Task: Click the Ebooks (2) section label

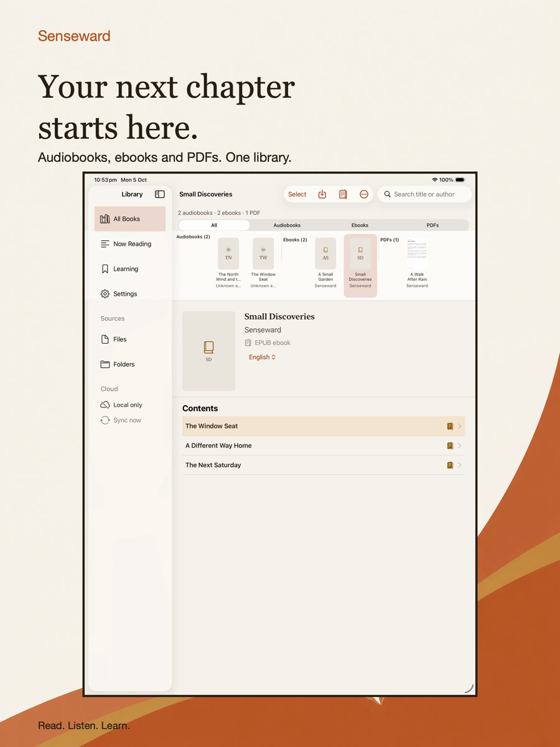Action: [295, 240]
